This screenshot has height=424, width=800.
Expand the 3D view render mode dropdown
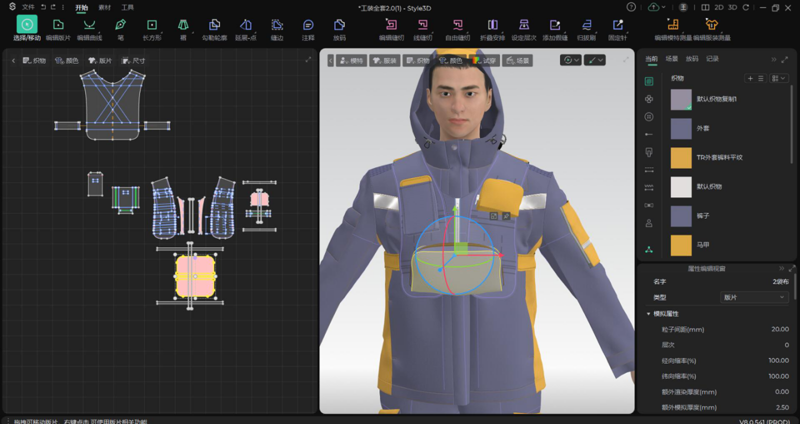point(570,60)
